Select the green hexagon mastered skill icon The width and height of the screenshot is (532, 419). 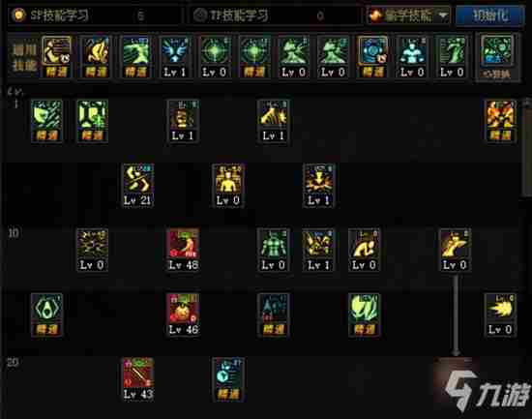pos(46,314)
